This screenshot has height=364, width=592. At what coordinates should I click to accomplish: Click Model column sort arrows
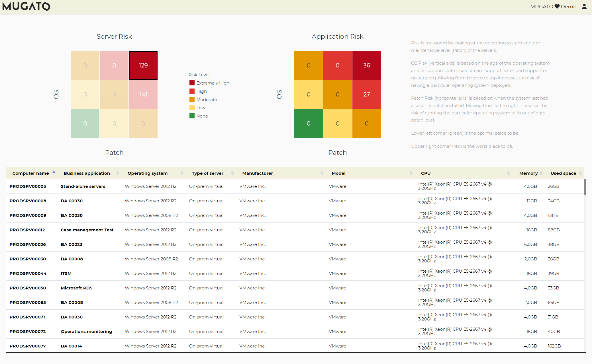(x=411, y=173)
